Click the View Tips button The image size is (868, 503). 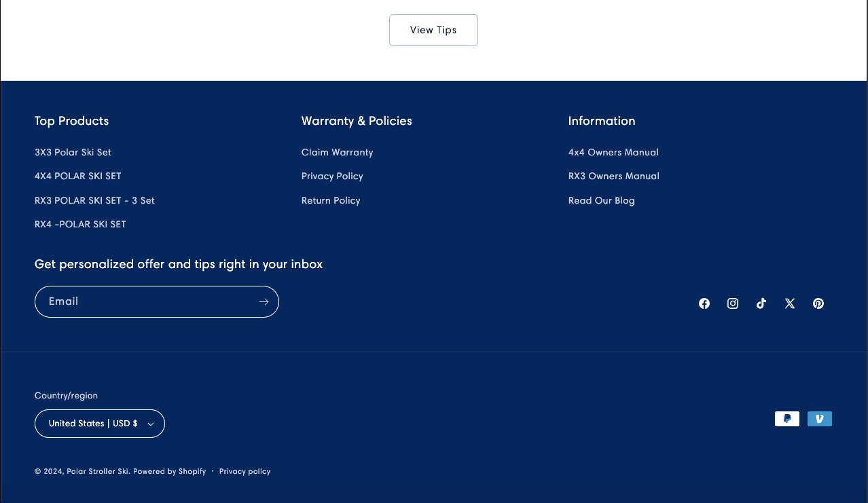tap(433, 31)
